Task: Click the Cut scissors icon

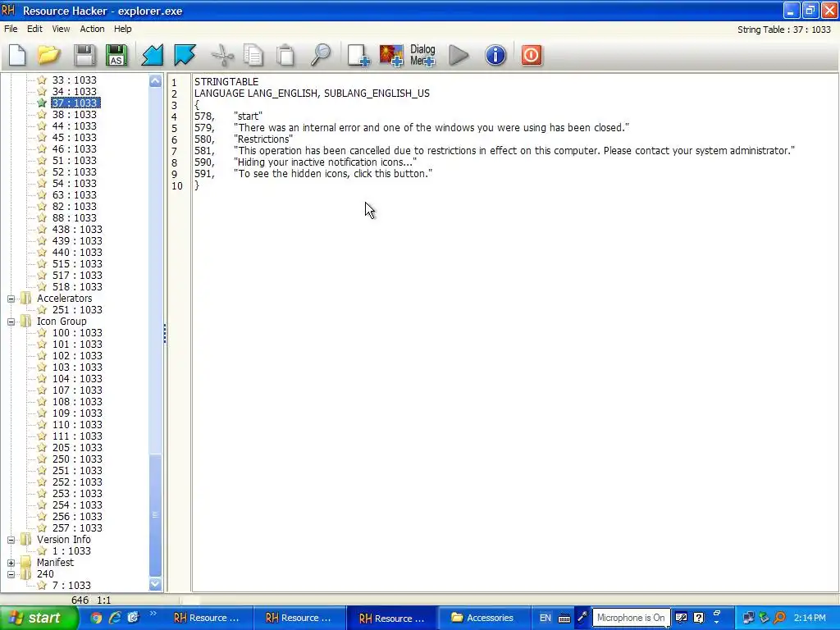Action: [x=222, y=55]
